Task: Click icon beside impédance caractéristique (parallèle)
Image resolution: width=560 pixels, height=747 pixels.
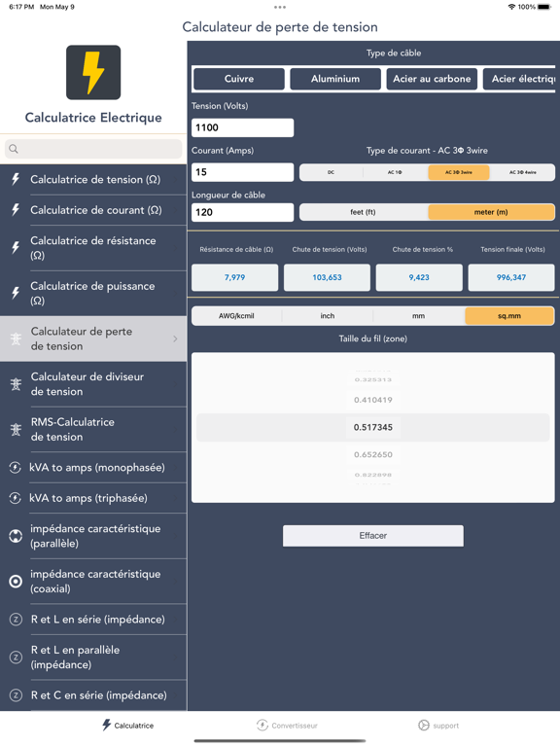Action: [x=16, y=536]
